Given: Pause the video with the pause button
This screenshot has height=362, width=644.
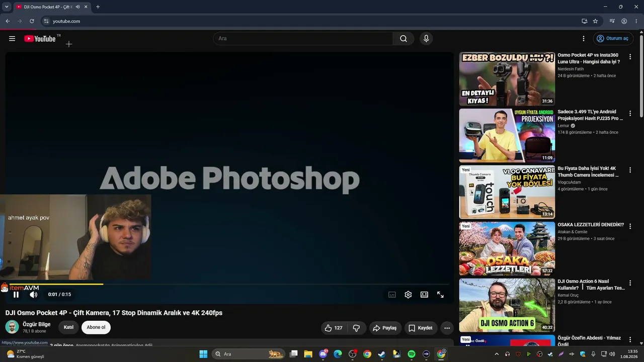Looking at the screenshot, I should [x=16, y=295].
